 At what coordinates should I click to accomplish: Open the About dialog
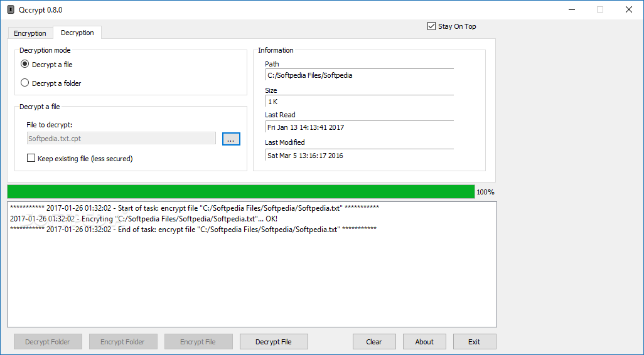point(424,341)
